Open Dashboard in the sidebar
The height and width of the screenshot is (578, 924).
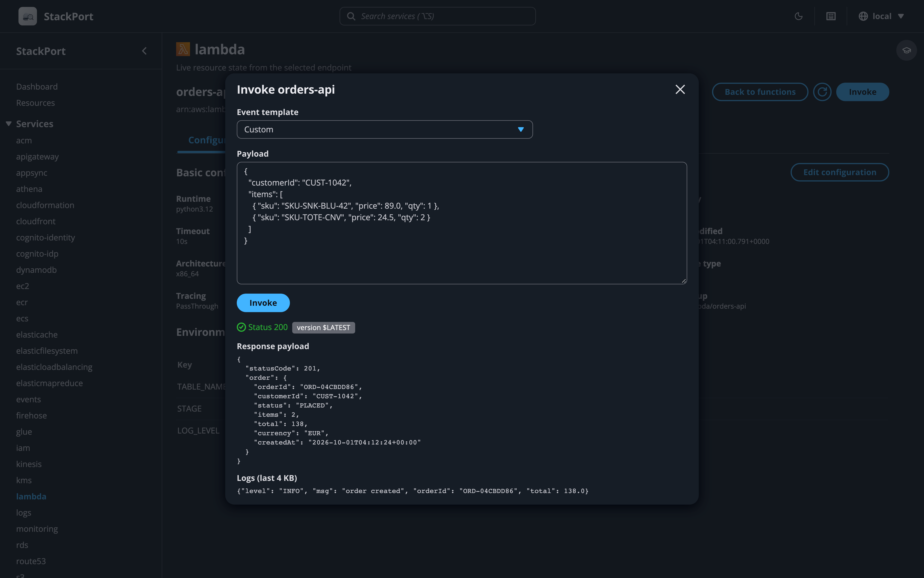(37, 86)
